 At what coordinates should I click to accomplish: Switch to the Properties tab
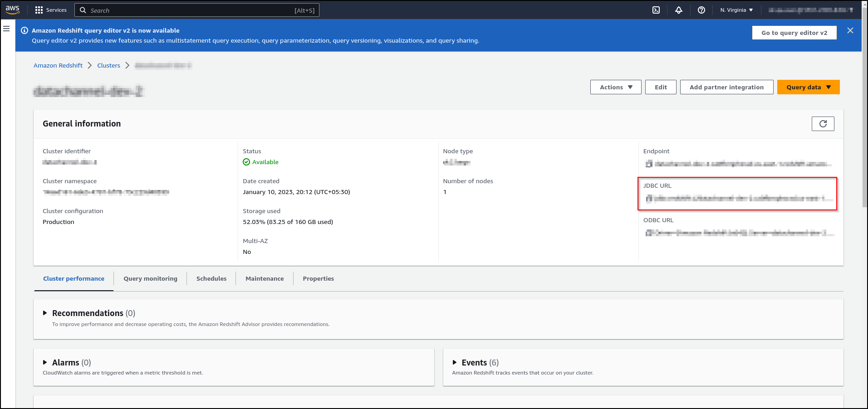(x=318, y=278)
